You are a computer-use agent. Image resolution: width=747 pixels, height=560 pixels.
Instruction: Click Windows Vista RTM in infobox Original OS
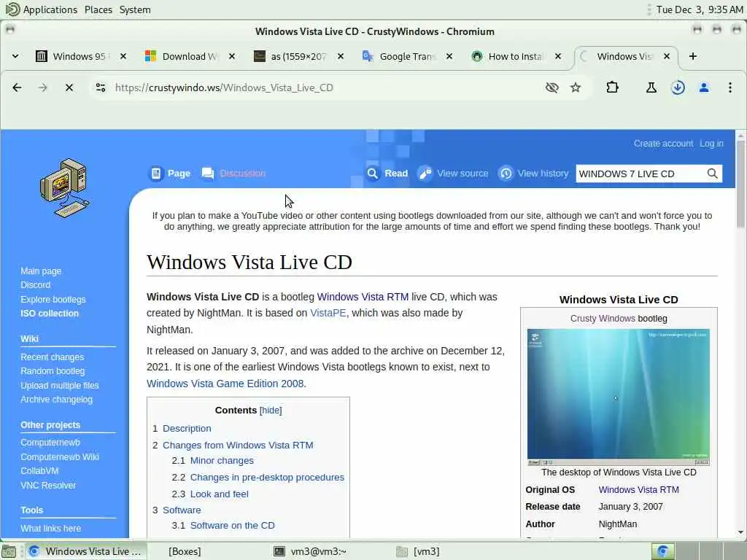point(638,489)
